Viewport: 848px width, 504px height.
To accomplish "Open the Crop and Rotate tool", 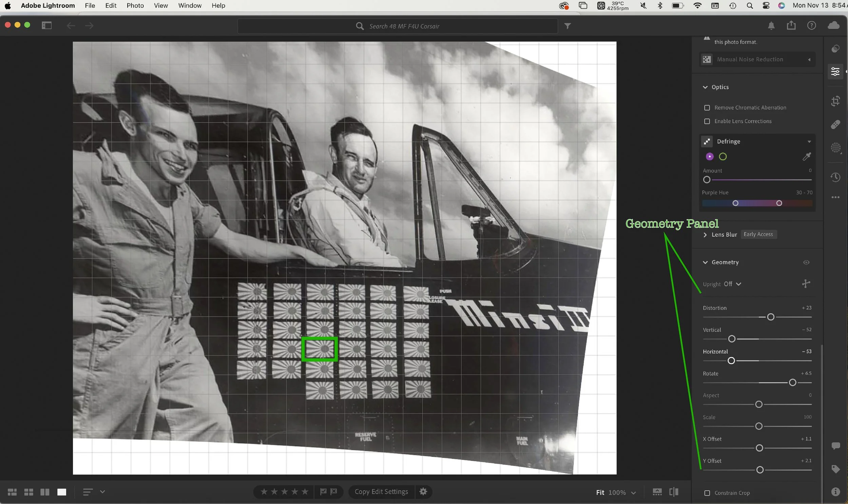I will click(835, 101).
